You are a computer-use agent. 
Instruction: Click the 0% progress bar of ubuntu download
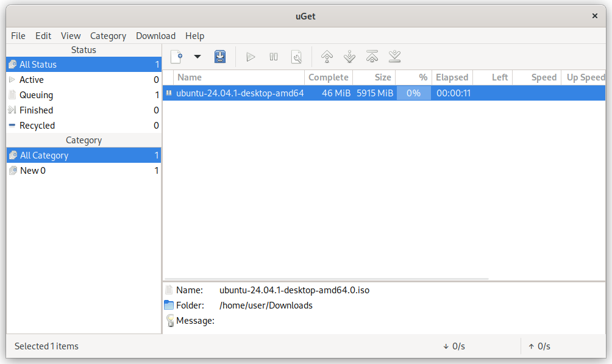click(x=413, y=93)
